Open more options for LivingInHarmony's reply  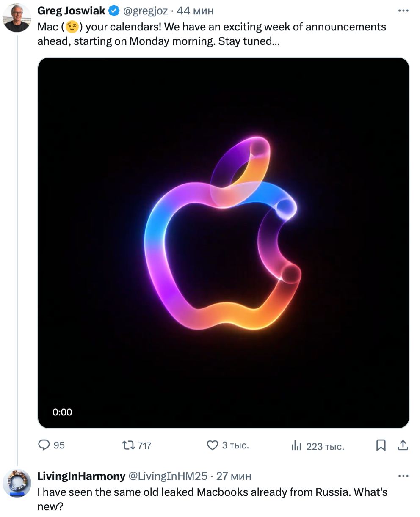click(x=403, y=476)
